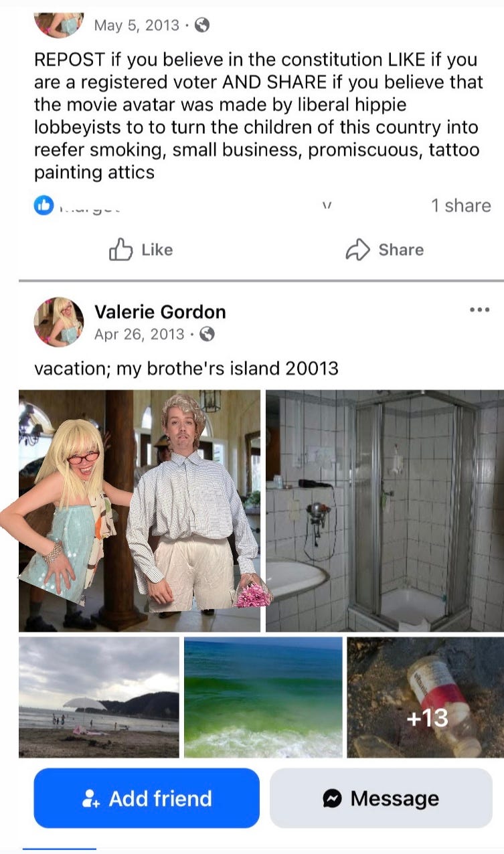Share the constitution repost
This screenshot has width=504, height=854.
pos(384,250)
